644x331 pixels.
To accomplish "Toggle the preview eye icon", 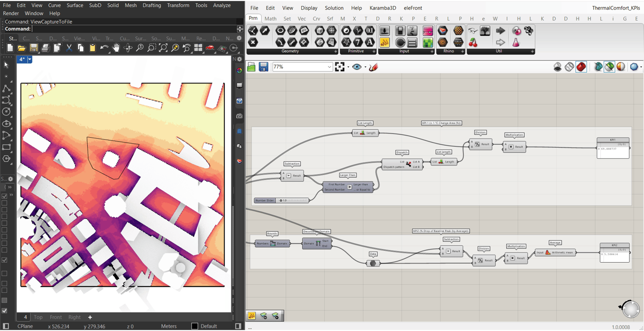I will click(x=357, y=67).
